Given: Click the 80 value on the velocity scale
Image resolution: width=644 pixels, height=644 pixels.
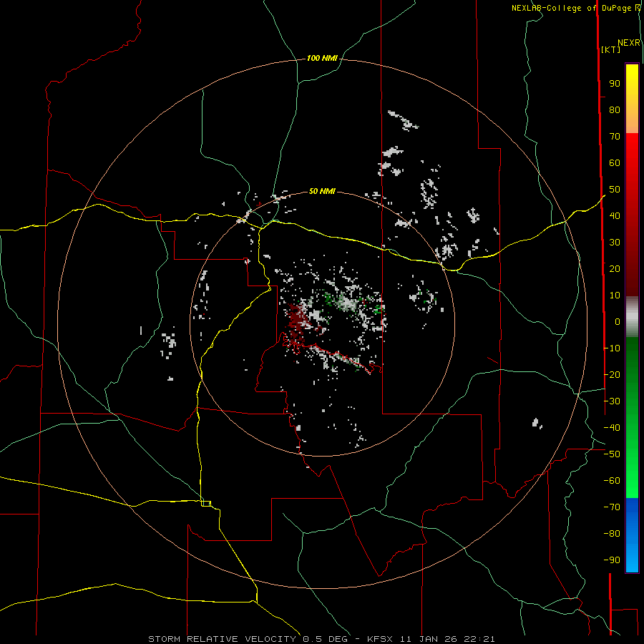Looking at the screenshot, I should pyautogui.click(x=615, y=110).
